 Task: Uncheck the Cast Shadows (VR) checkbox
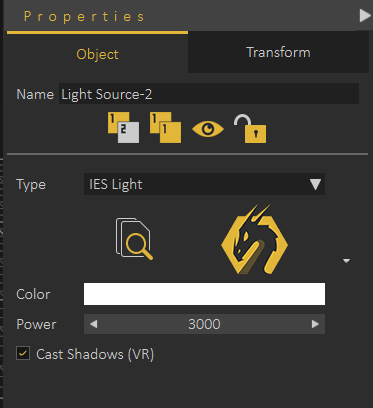coord(23,354)
